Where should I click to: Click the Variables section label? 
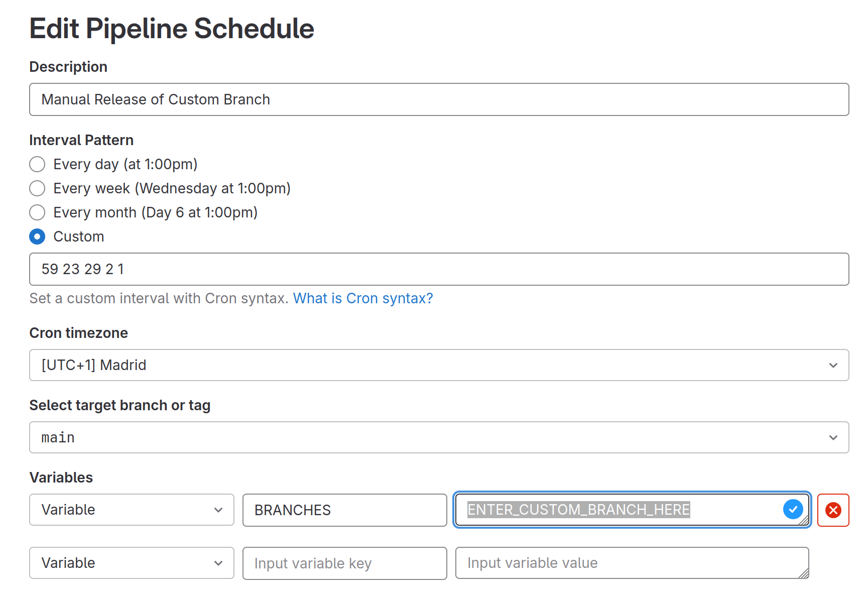click(x=61, y=478)
